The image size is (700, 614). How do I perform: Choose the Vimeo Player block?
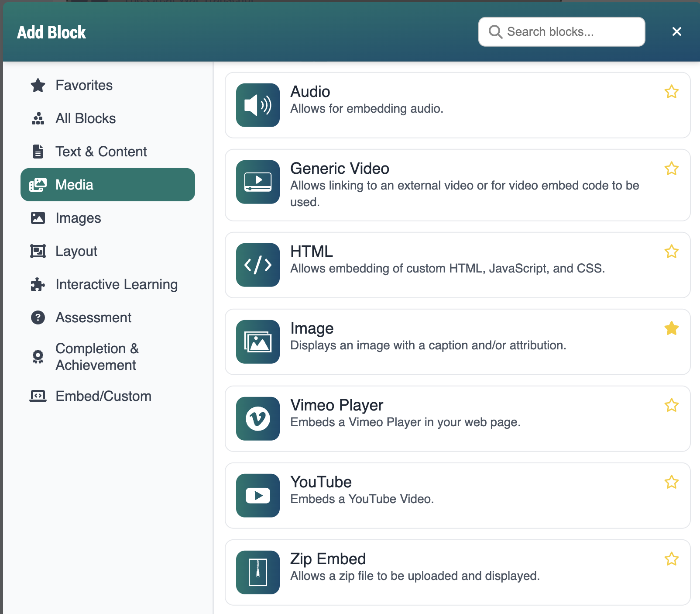[458, 419]
